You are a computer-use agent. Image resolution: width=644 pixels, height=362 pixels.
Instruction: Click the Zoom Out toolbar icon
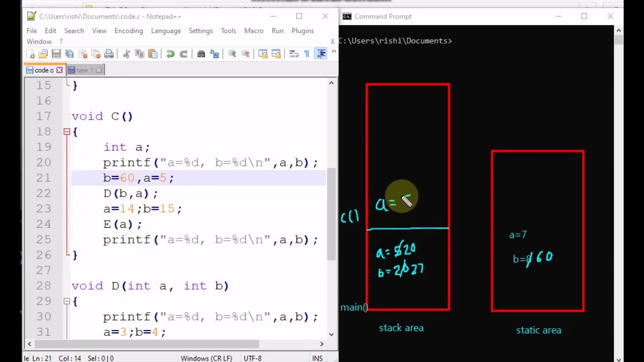point(245,54)
